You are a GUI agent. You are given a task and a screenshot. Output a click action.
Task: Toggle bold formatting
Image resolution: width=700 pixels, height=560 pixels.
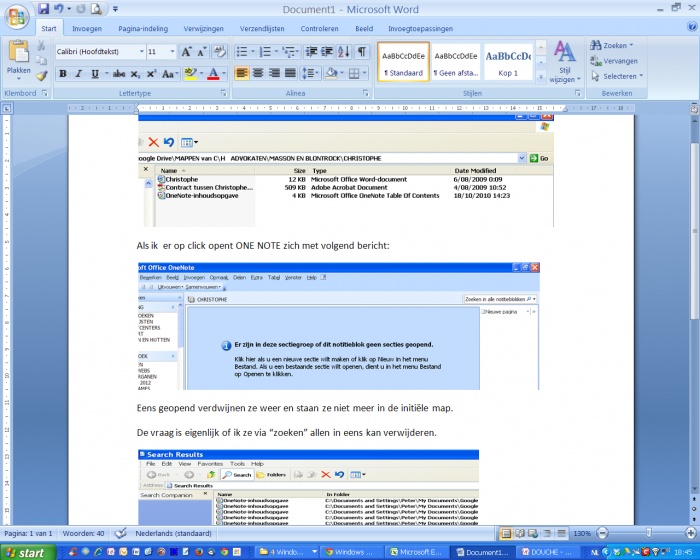[x=63, y=74]
